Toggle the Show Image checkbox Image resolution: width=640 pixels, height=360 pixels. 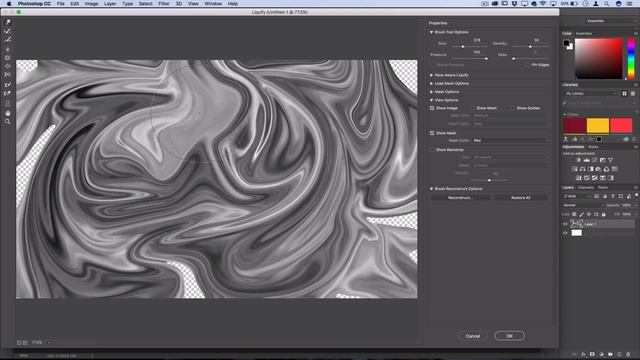(x=432, y=108)
